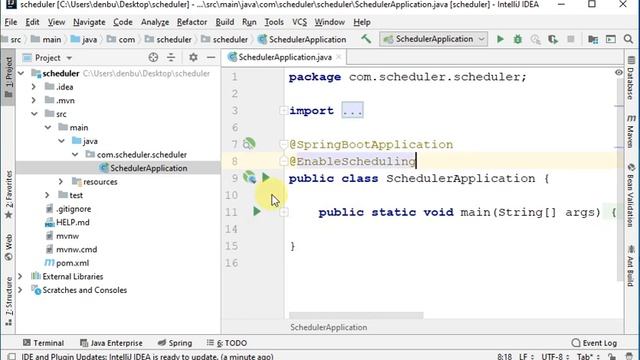The height and width of the screenshot is (360, 640).
Task: Click the Build project hammer icon
Action: pyautogui.click(x=366, y=39)
